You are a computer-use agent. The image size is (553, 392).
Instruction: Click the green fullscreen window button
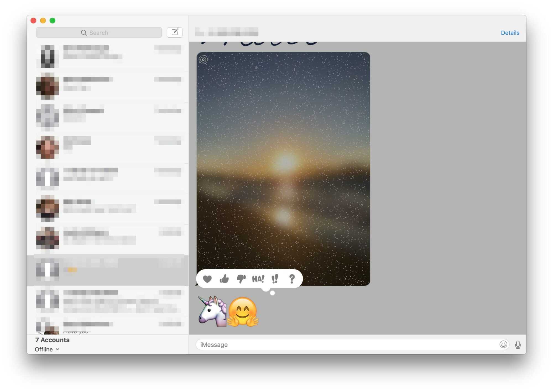53,20
